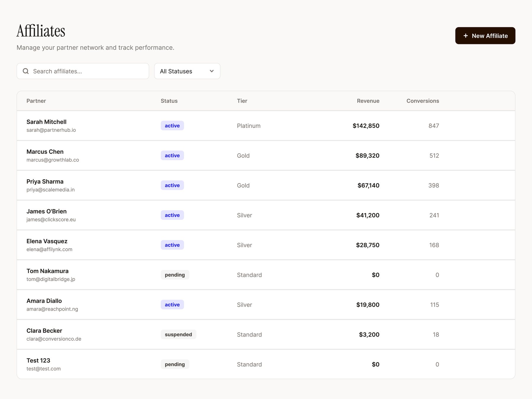Viewport: 532px width, 399px height.
Task: Click the Conversions column header
Action: (x=423, y=101)
